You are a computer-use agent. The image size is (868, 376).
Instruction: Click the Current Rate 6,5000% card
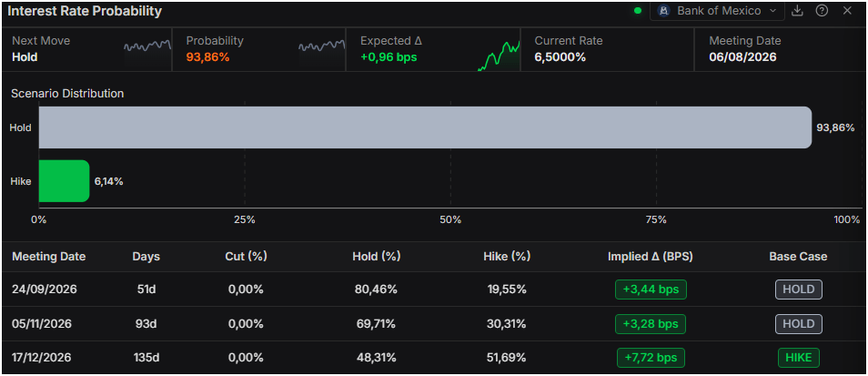point(607,49)
